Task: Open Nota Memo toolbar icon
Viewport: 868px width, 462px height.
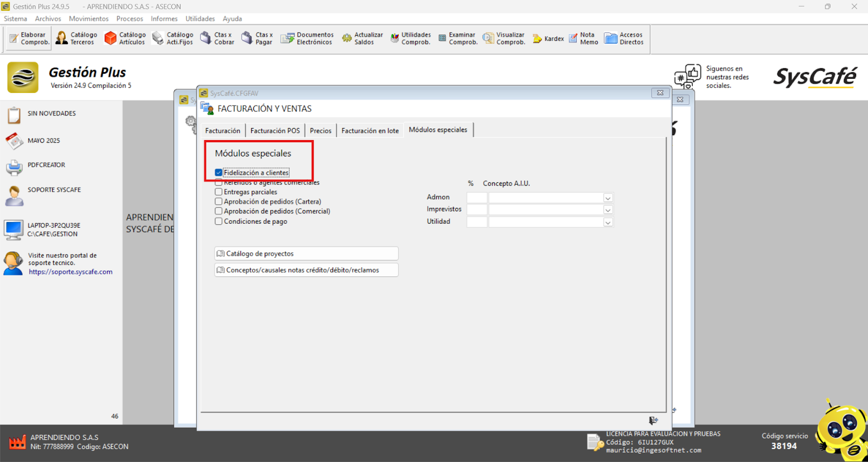Action: click(x=583, y=39)
